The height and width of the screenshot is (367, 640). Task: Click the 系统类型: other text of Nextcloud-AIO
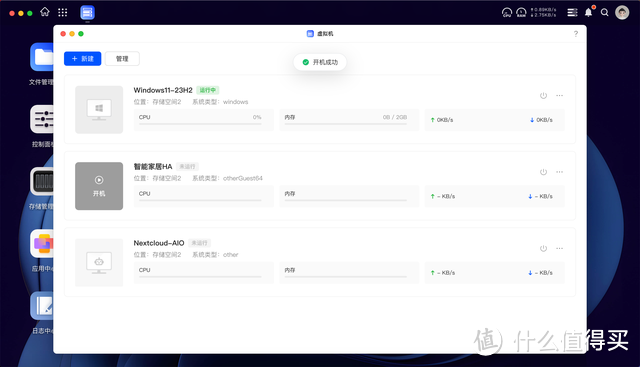pos(215,255)
